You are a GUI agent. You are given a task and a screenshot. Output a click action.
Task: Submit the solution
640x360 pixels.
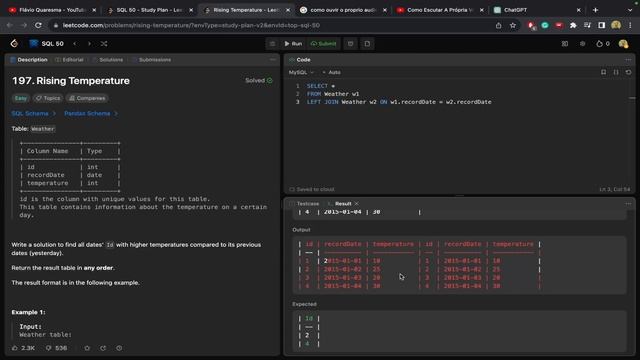[x=323, y=44]
